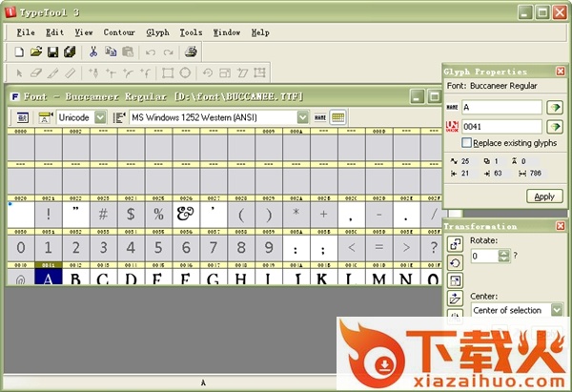Open the Window menu
572x392 pixels.
click(227, 32)
